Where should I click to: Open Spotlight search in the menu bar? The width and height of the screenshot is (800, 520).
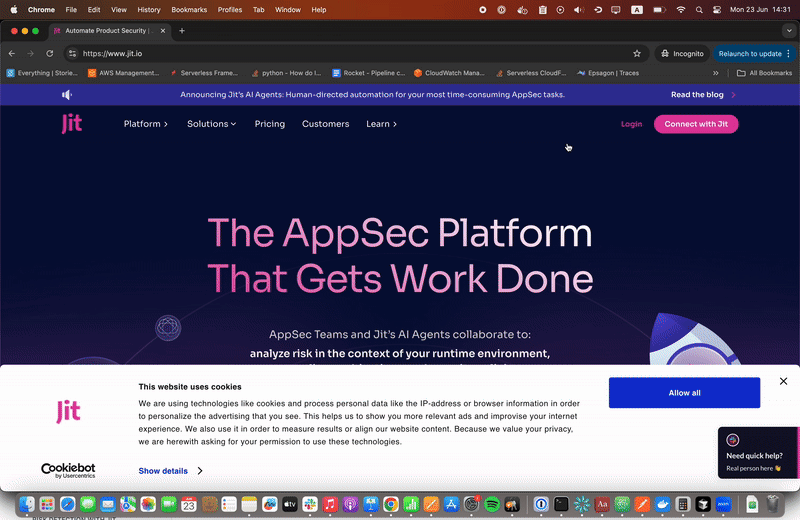click(699, 10)
